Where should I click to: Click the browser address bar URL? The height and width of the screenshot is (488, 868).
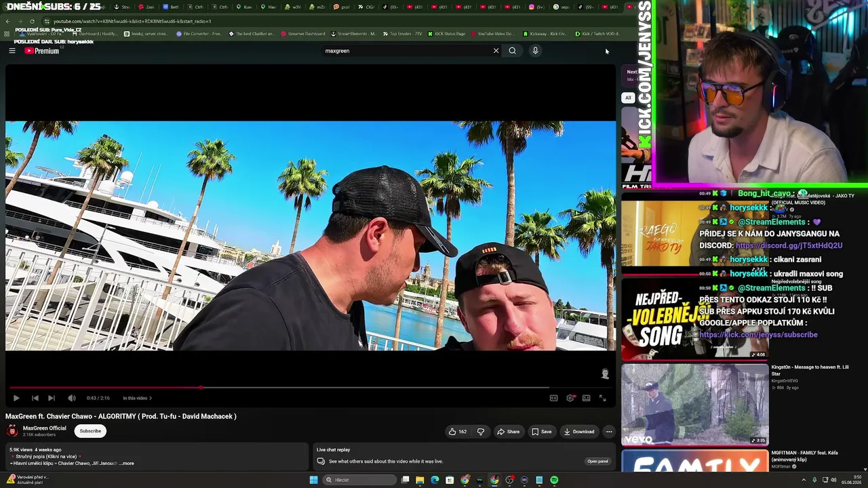pyautogui.click(x=132, y=21)
